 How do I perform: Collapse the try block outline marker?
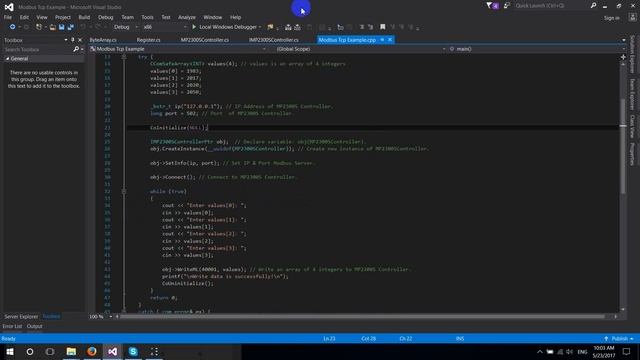(124, 57)
